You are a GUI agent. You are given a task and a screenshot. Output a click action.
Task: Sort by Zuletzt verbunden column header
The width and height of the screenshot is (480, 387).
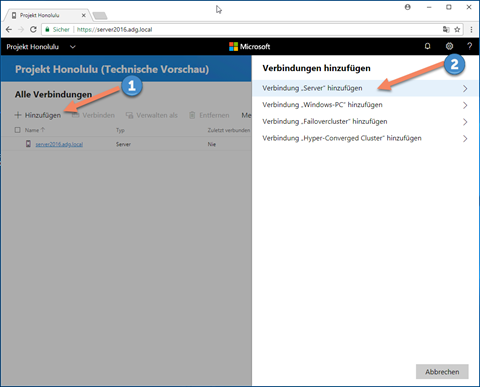[229, 130]
